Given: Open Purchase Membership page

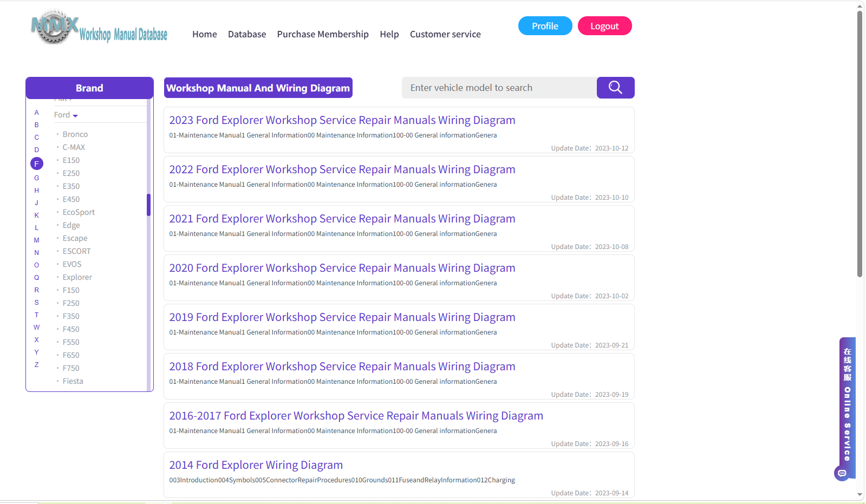Looking at the screenshot, I should click(323, 34).
